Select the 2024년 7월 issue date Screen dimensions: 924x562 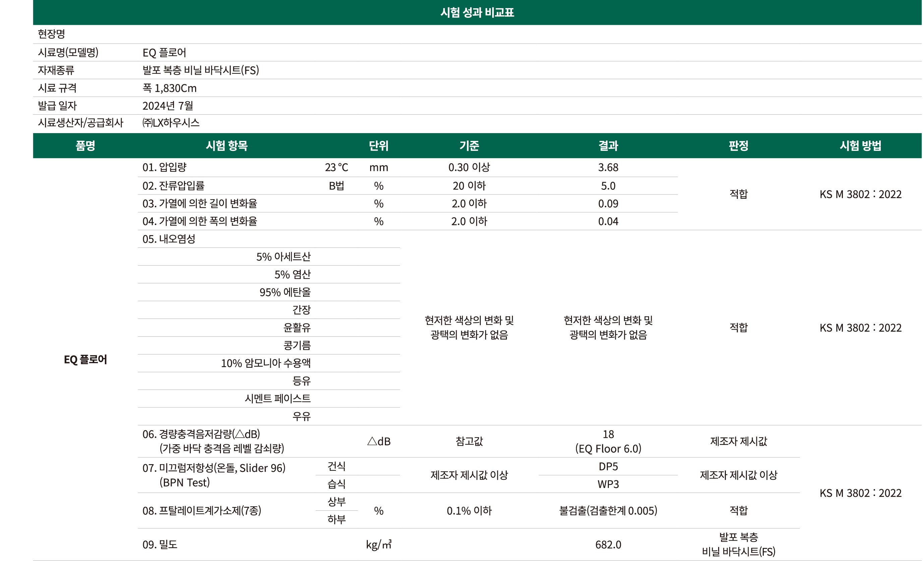pos(167,106)
